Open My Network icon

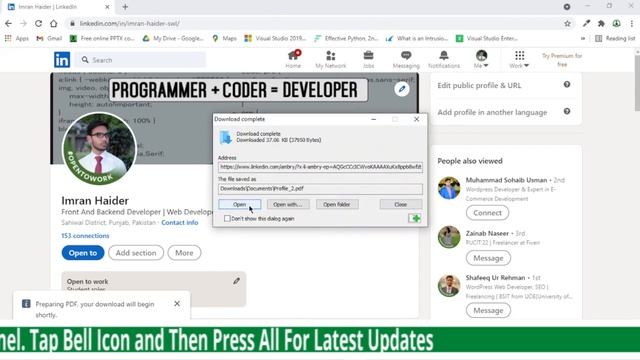[331, 59]
